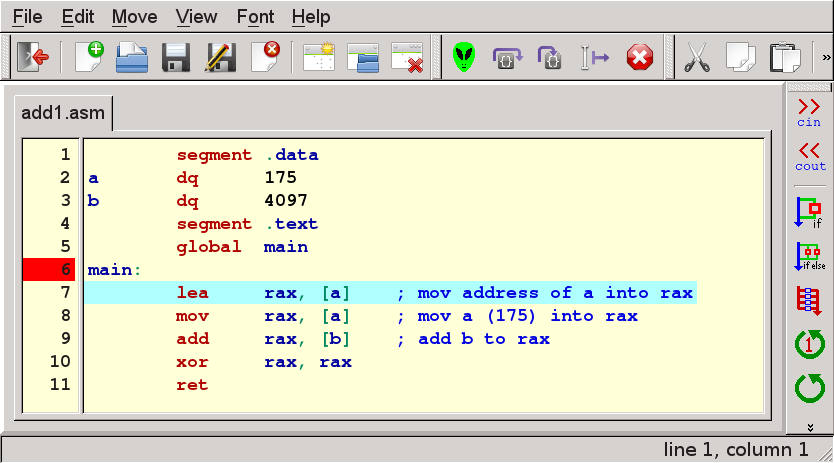Click the 'xor' instruction on line 10
This screenshot has height=463, width=834.
(x=192, y=362)
